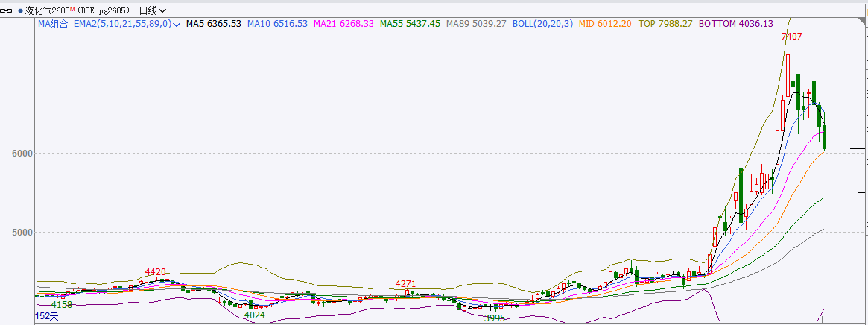Click the orange MID 6012.20 legend
The width and height of the screenshot is (868, 325).
click(605, 24)
